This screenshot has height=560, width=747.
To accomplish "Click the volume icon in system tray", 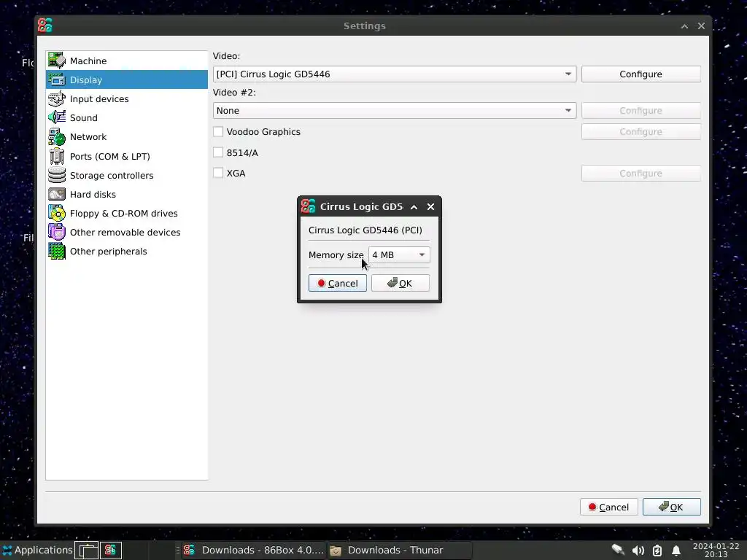I will click(638, 551).
